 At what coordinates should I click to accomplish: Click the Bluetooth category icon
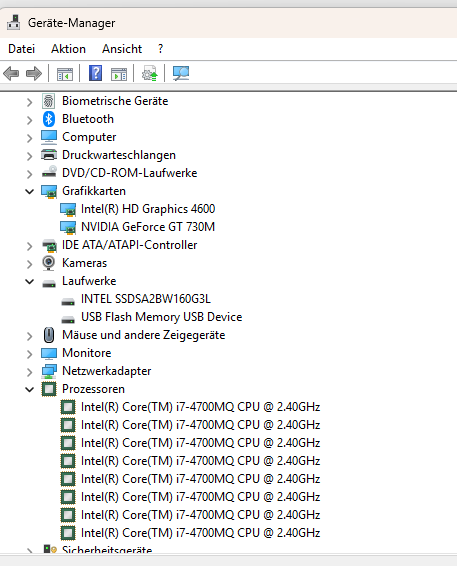click(49, 119)
